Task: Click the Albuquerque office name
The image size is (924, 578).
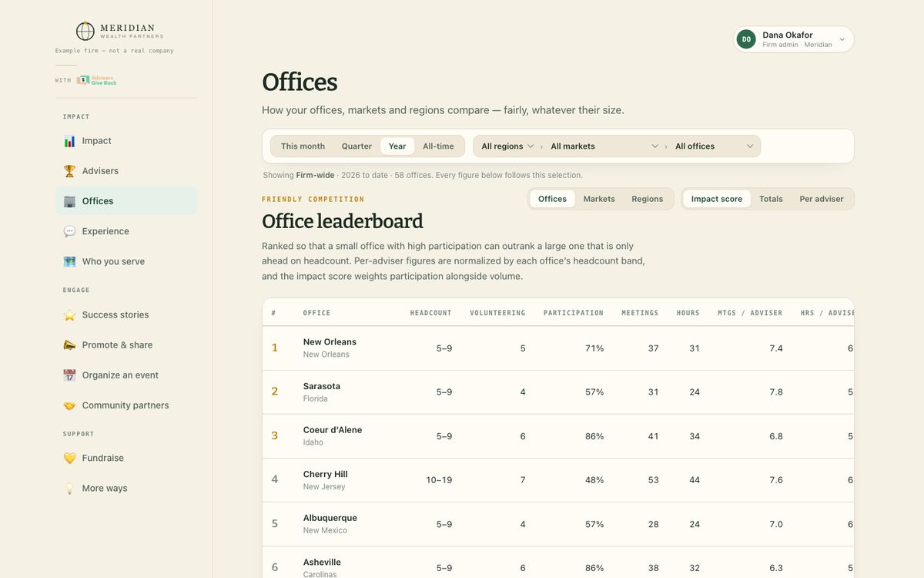Action: [x=330, y=518]
